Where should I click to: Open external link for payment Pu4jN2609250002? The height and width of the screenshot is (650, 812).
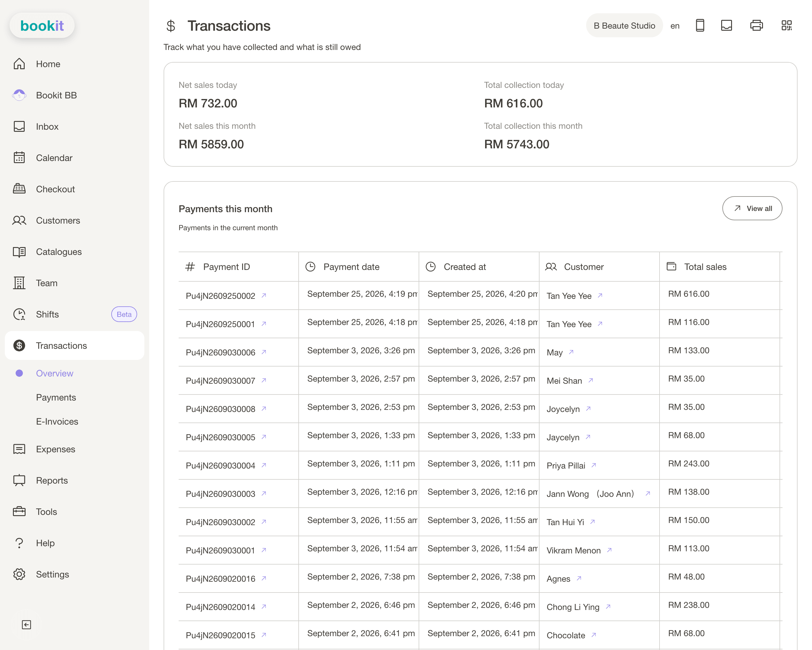[264, 296]
